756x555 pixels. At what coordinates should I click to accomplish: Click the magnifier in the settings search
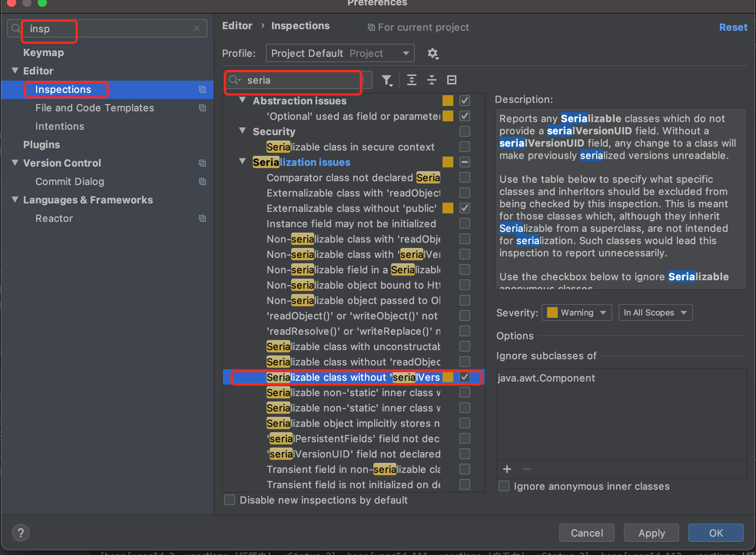16,28
